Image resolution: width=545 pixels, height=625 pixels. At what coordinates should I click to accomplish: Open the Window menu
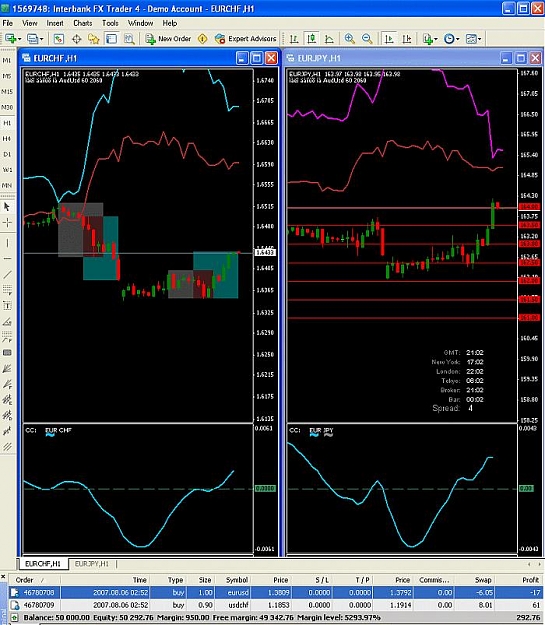click(x=140, y=23)
